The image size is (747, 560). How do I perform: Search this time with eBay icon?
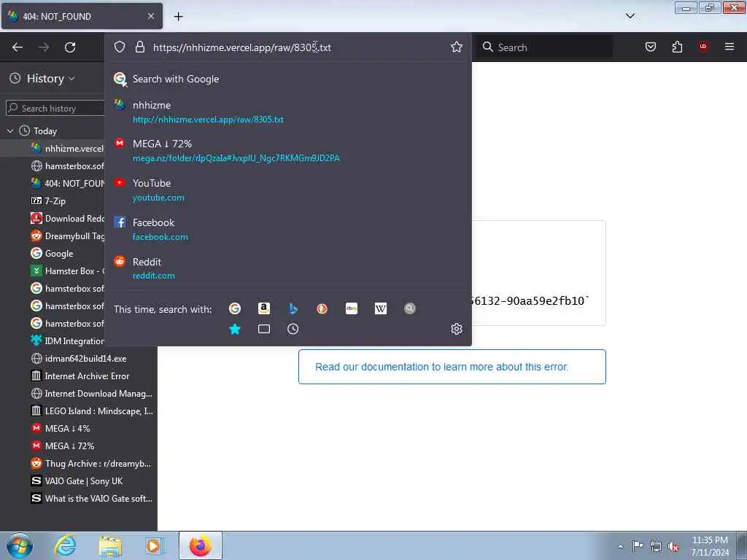point(351,308)
